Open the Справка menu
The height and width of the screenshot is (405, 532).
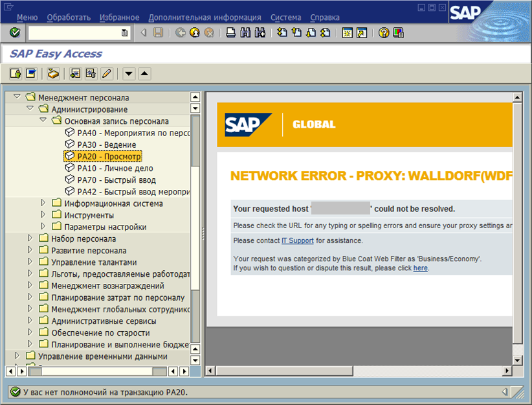click(x=325, y=17)
